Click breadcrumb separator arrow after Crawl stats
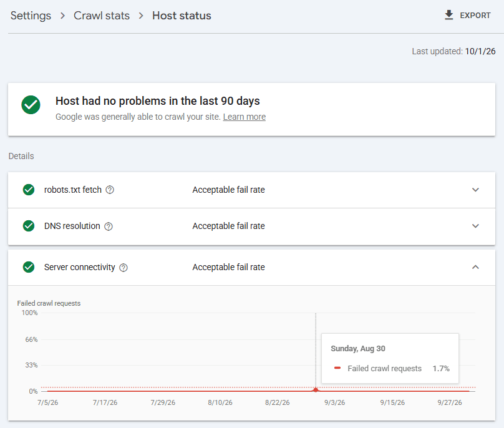504x428 pixels. 141,16
